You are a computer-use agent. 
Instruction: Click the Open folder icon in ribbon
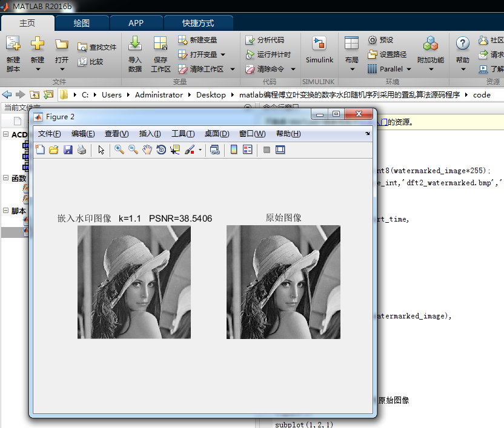[61, 44]
